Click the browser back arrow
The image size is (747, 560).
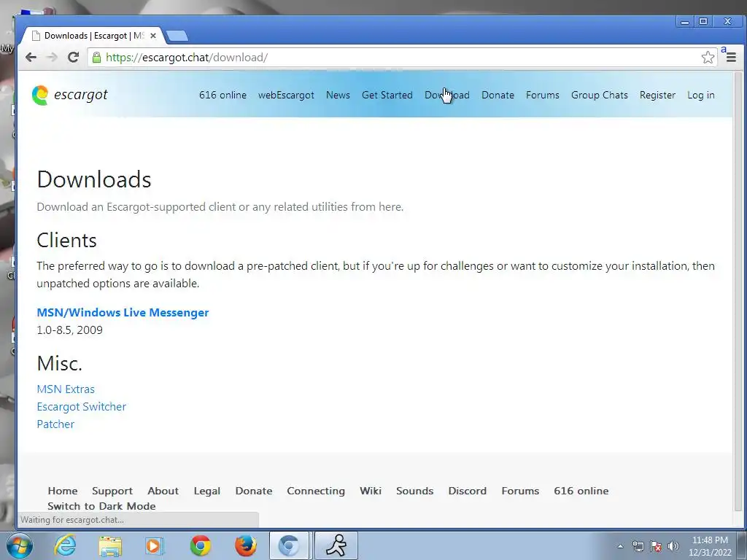tap(31, 57)
